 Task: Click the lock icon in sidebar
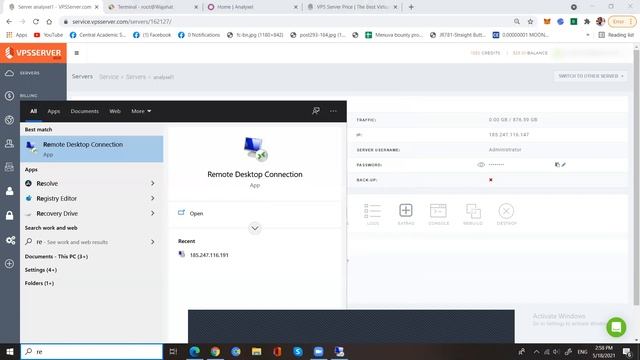pyautogui.click(x=9, y=215)
